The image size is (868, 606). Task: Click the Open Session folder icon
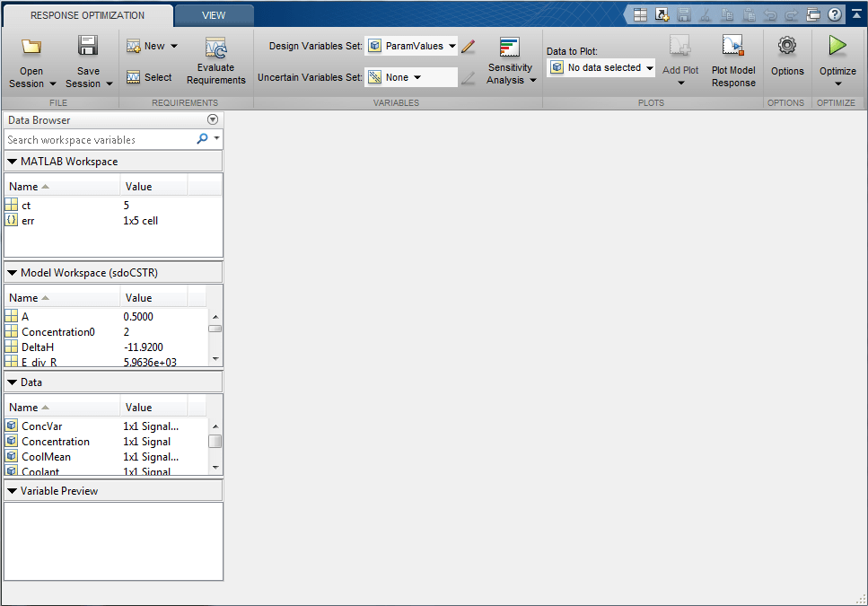(x=31, y=47)
